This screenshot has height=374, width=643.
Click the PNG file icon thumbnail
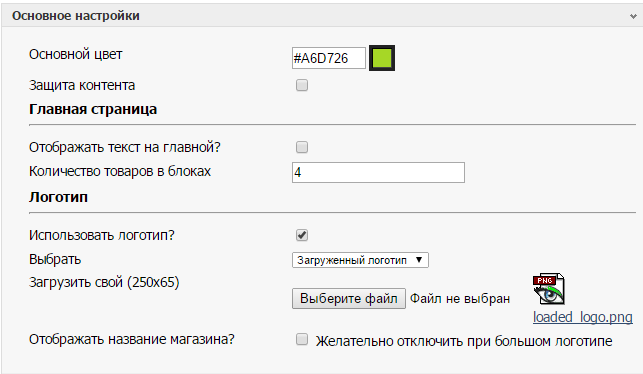(x=549, y=289)
